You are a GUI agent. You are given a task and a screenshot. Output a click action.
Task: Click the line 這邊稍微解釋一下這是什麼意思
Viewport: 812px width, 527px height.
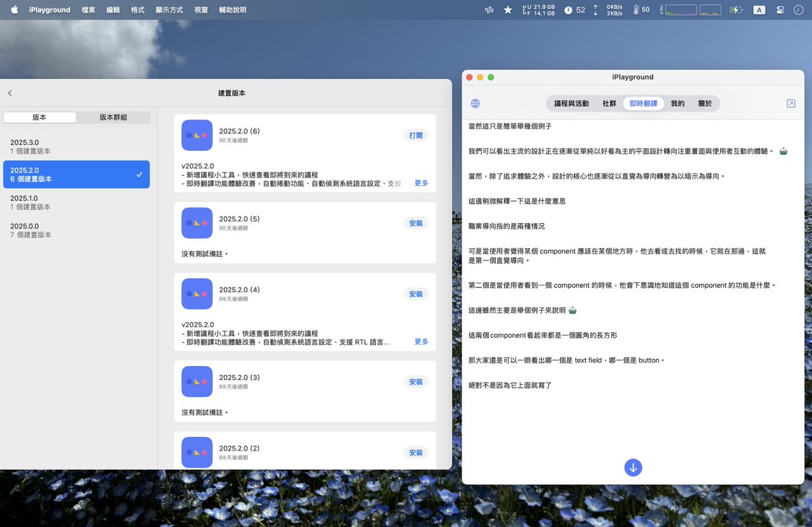coord(517,202)
